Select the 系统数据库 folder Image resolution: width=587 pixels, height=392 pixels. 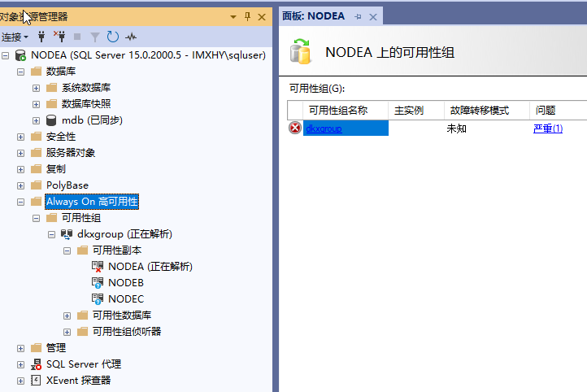(x=86, y=88)
